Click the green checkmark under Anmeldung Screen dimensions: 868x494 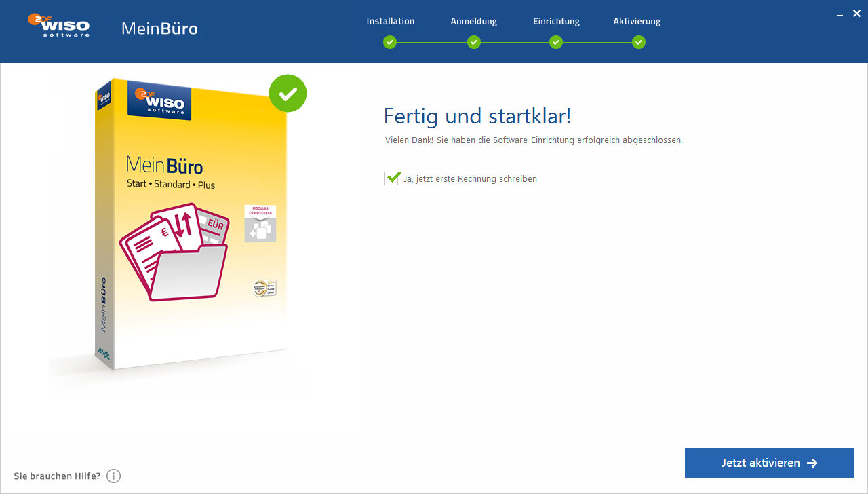[x=474, y=42]
